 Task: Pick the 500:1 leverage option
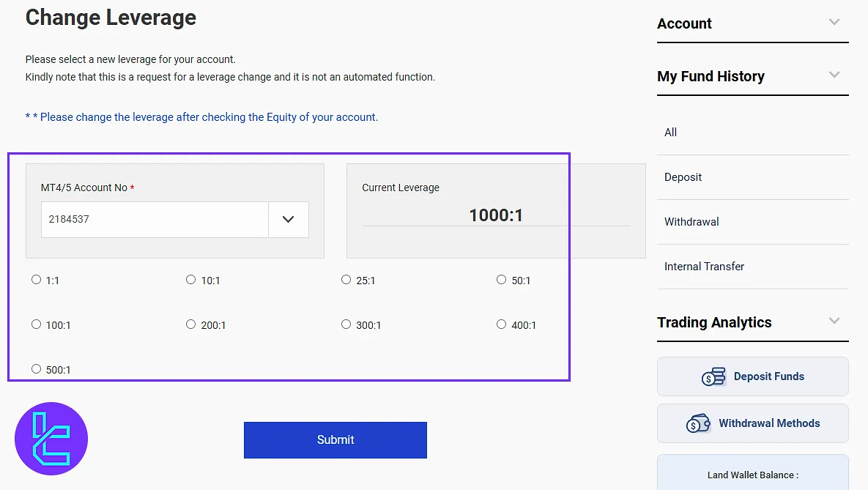[x=37, y=369]
